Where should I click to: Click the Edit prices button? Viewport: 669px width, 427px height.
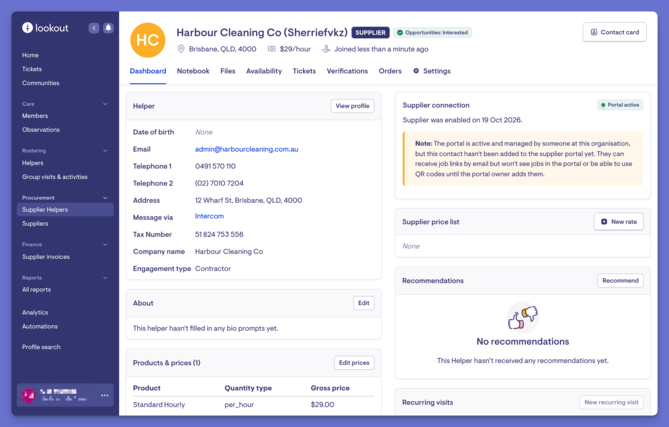[x=354, y=363]
